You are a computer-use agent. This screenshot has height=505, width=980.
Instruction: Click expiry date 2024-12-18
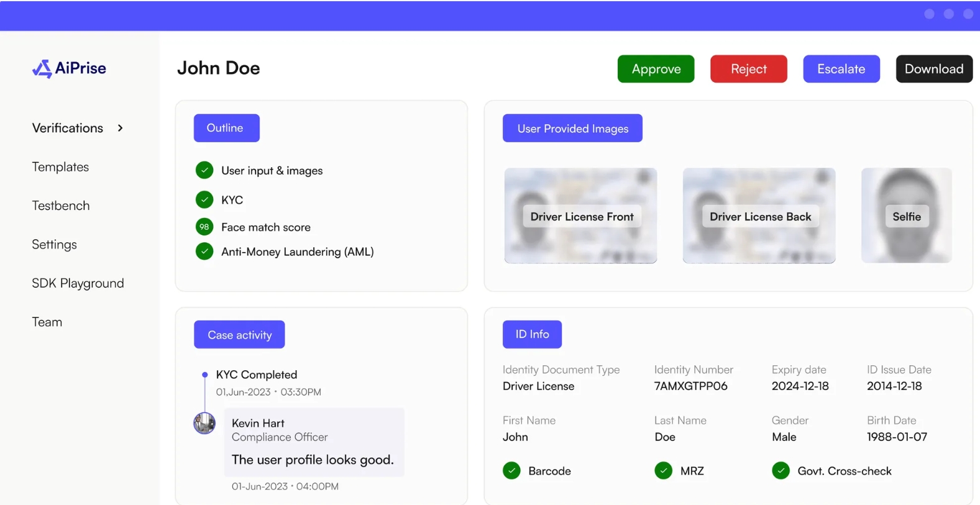(800, 386)
